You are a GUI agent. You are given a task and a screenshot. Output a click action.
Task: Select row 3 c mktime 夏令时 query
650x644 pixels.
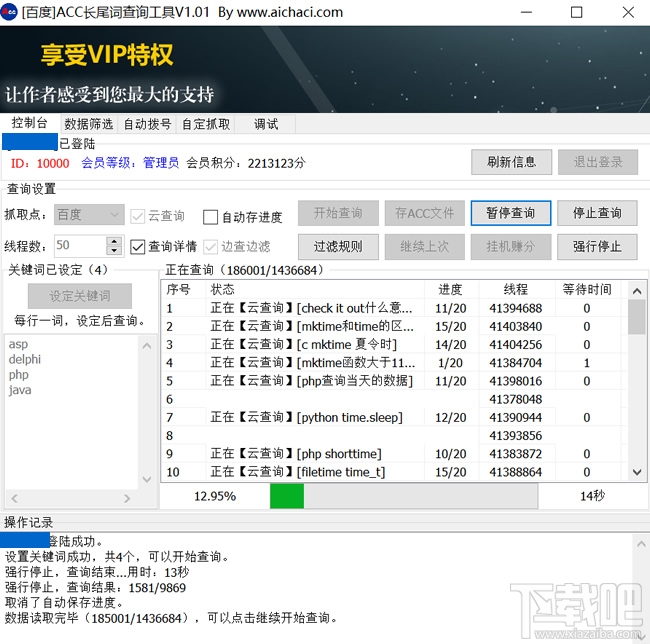click(392, 345)
